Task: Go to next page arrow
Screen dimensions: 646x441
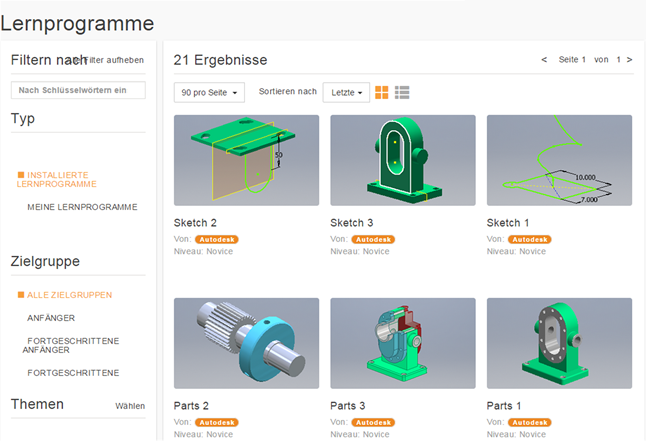Action: tap(630, 60)
